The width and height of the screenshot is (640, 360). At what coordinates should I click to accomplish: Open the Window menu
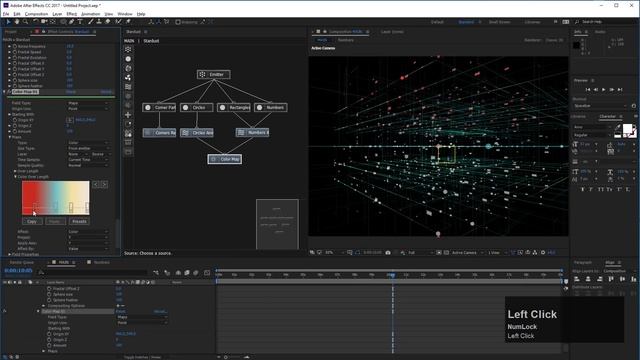click(x=125, y=14)
